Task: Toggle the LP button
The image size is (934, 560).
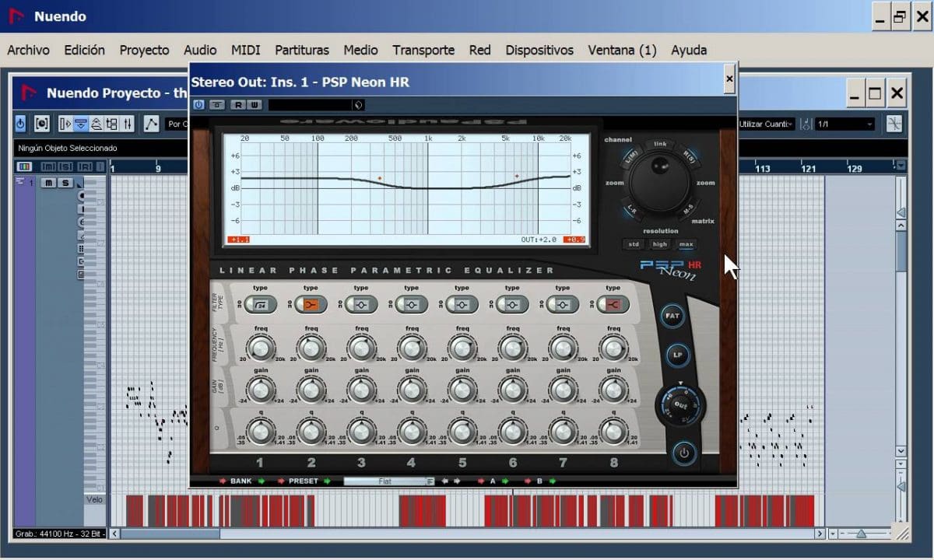Action: coord(677,355)
